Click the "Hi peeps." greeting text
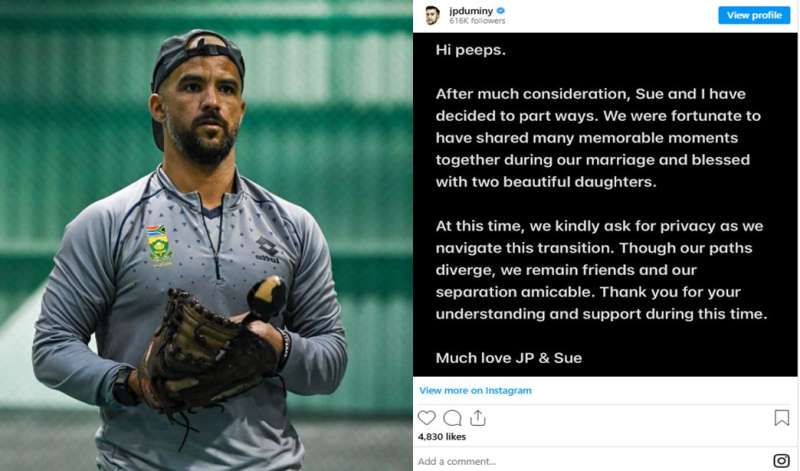Screen dimensions: 800x471 464,49
